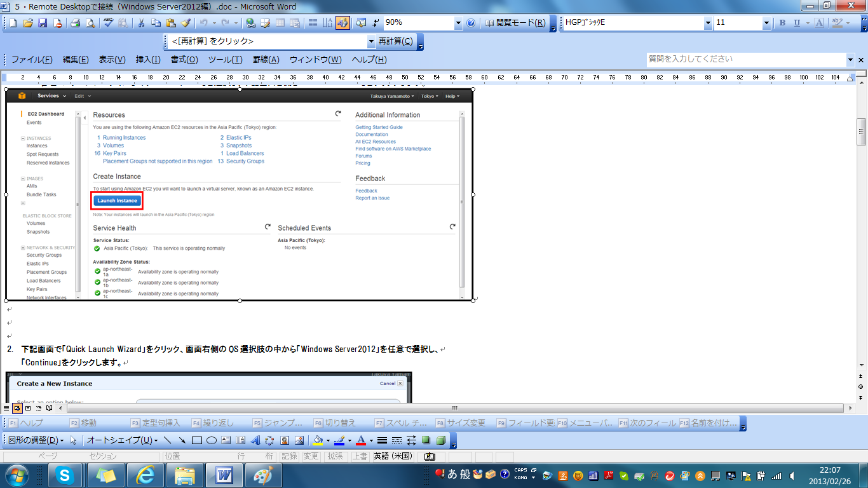Open the Undo history dropdown arrow

[x=214, y=23]
